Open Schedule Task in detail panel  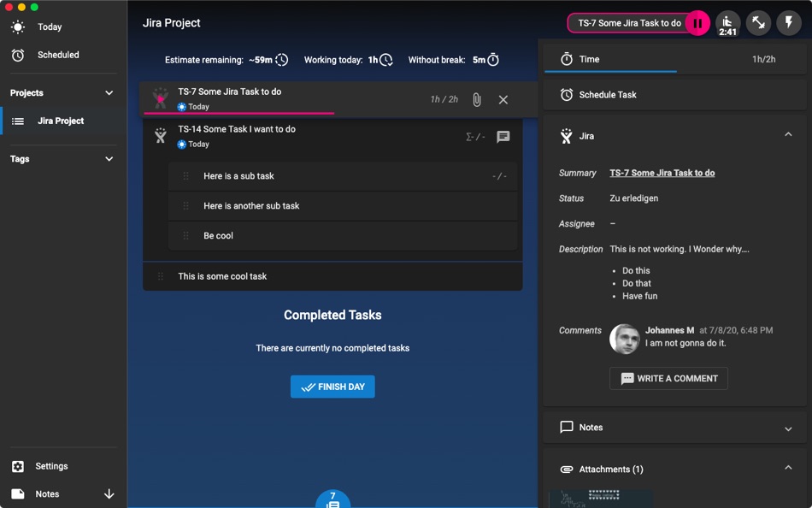(x=674, y=95)
